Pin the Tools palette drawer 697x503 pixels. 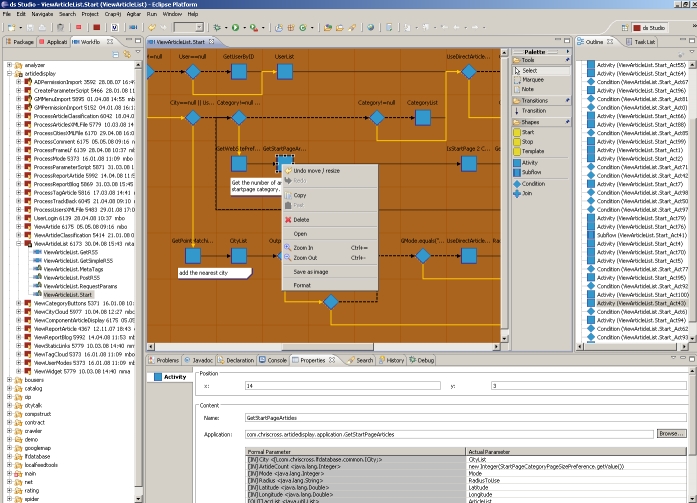coord(568,60)
